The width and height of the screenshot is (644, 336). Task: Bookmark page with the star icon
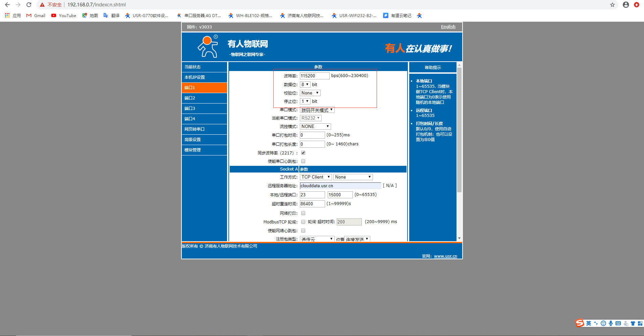612,5
